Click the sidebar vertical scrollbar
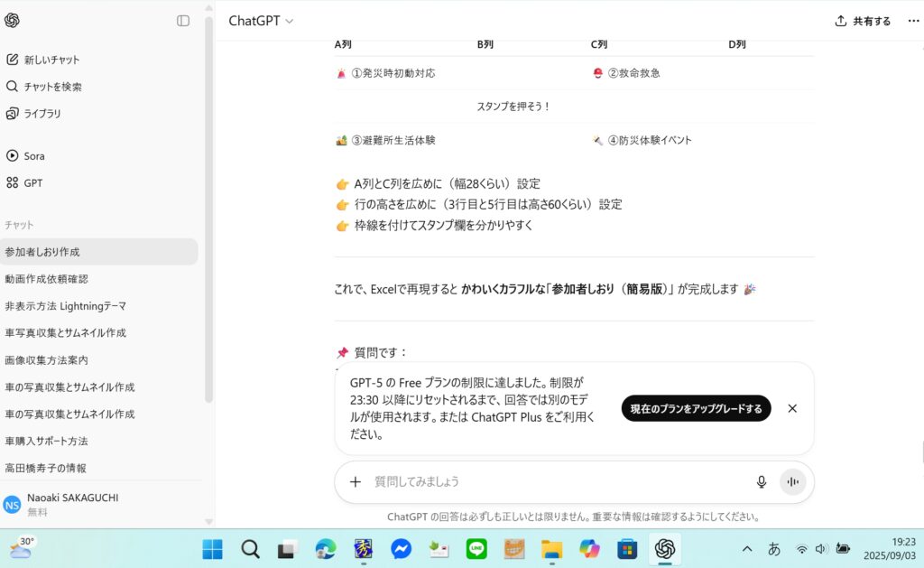The width and height of the screenshot is (924, 568). (x=208, y=210)
